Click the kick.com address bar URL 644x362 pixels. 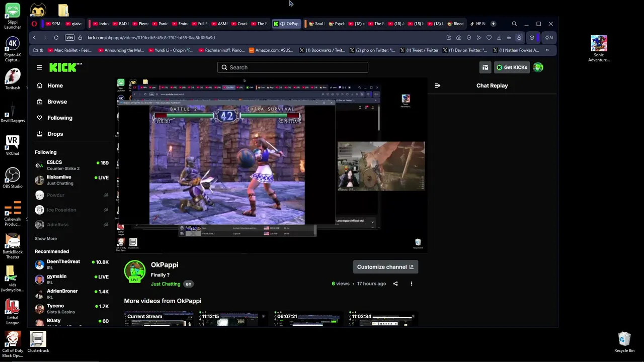coord(151,38)
